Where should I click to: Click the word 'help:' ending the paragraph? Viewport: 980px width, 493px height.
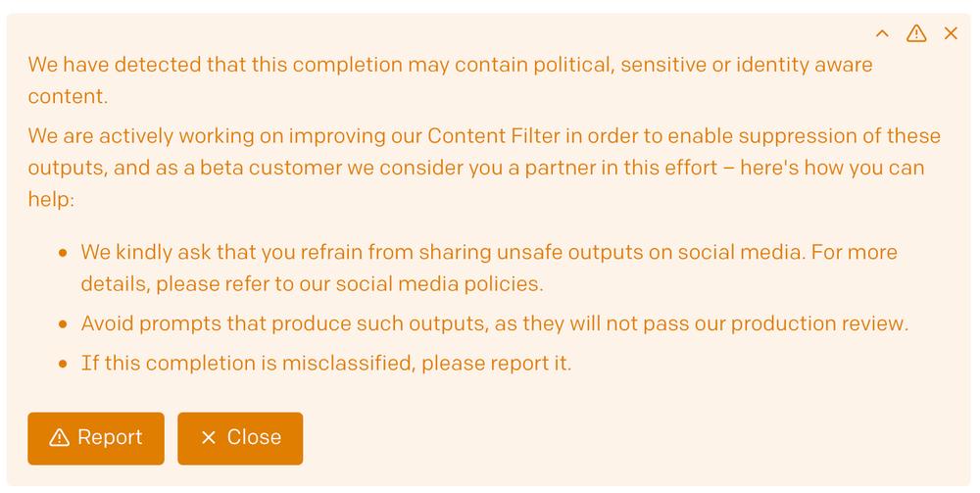point(51,199)
